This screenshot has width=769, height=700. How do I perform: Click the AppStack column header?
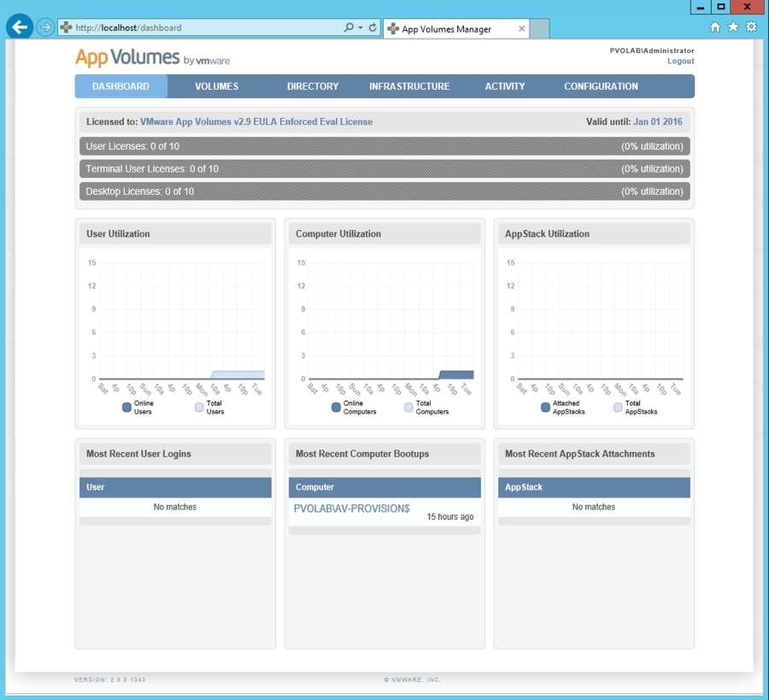(594, 487)
